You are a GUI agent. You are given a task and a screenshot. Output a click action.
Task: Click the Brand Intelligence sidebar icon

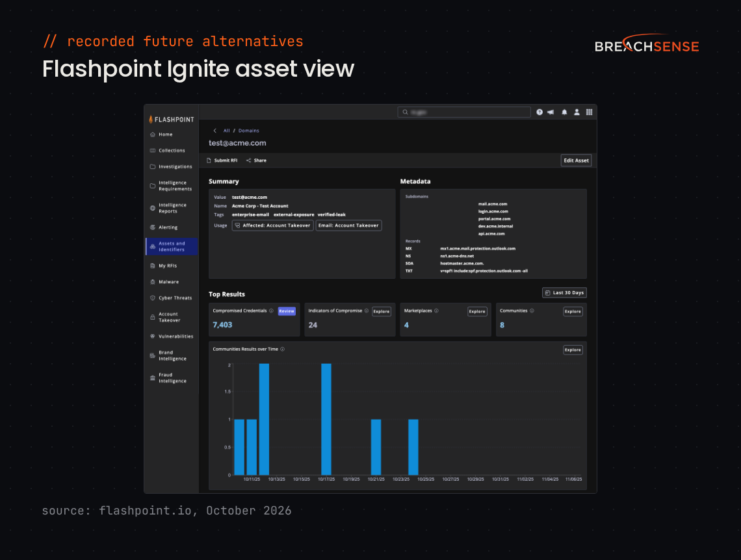coord(153,355)
